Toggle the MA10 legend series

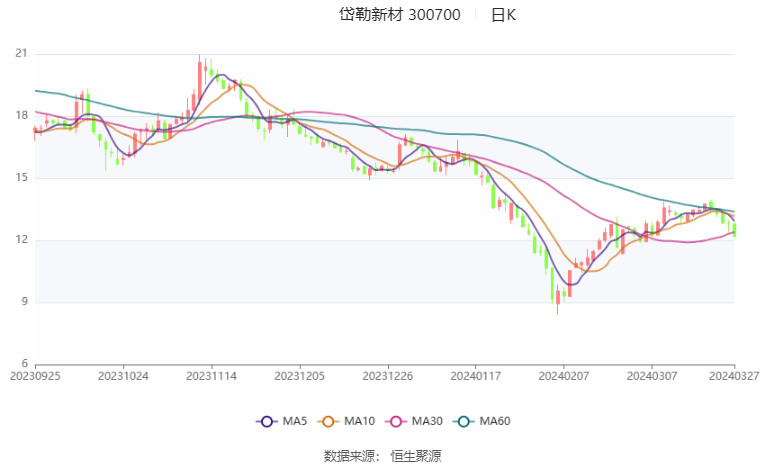[x=346, y=421]
